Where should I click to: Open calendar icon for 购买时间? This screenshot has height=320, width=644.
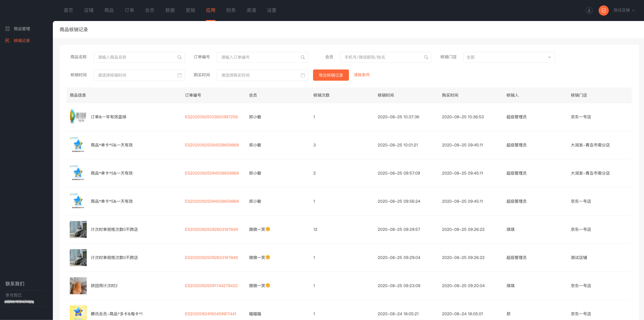[x=303, y=75]
